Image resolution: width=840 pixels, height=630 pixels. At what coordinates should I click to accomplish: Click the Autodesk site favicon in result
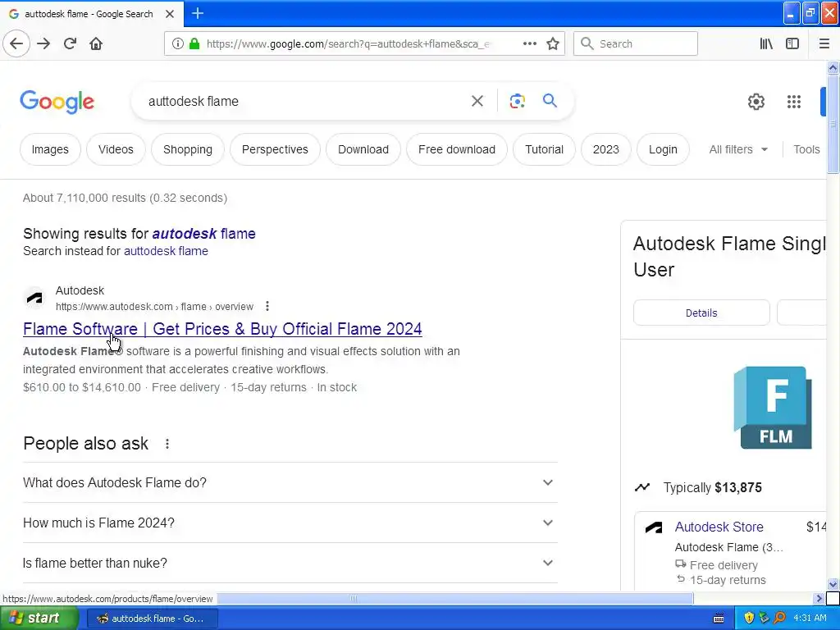pos(34,298)
